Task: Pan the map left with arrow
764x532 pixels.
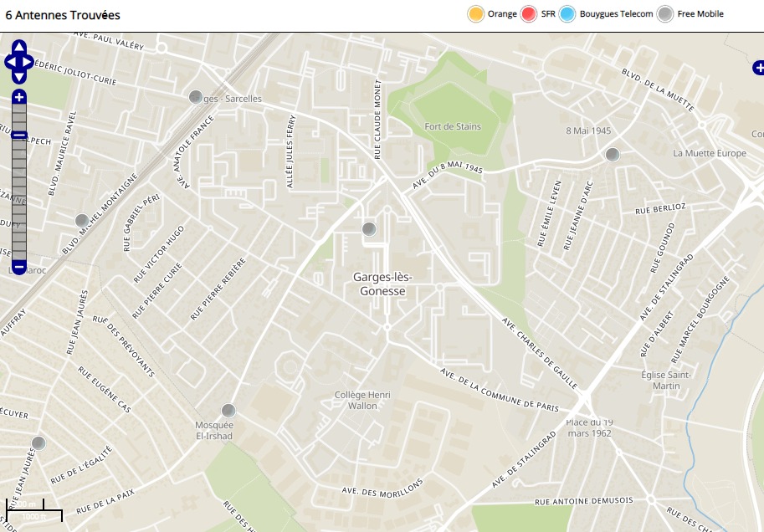Action: 10,62
